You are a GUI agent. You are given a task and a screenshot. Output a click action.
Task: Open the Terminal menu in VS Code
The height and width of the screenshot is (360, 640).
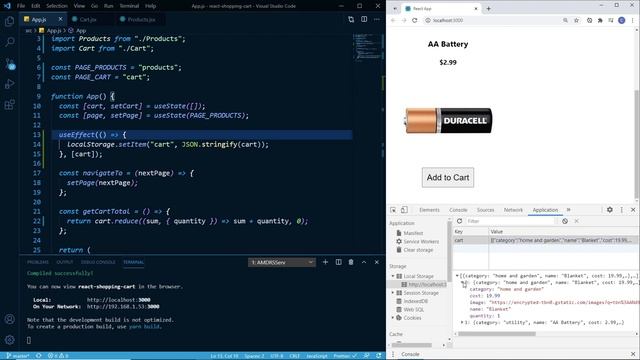click(129, 6)
